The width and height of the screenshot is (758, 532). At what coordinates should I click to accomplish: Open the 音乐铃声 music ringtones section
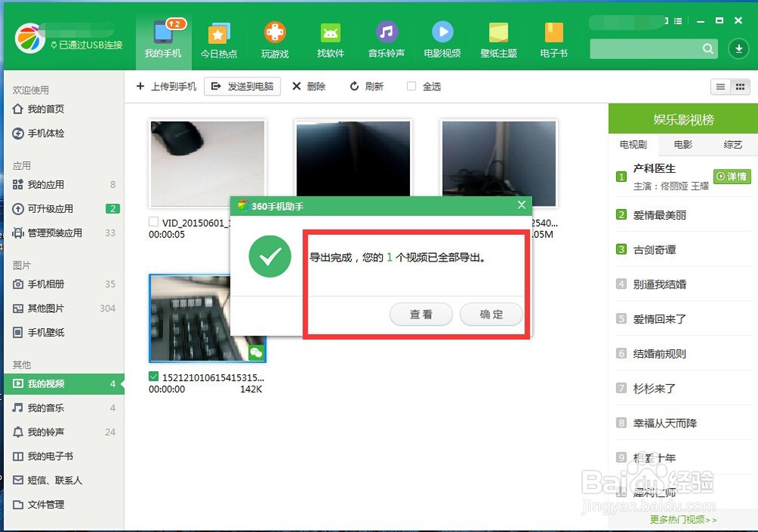pyautogui.click(x=386, y=38)
